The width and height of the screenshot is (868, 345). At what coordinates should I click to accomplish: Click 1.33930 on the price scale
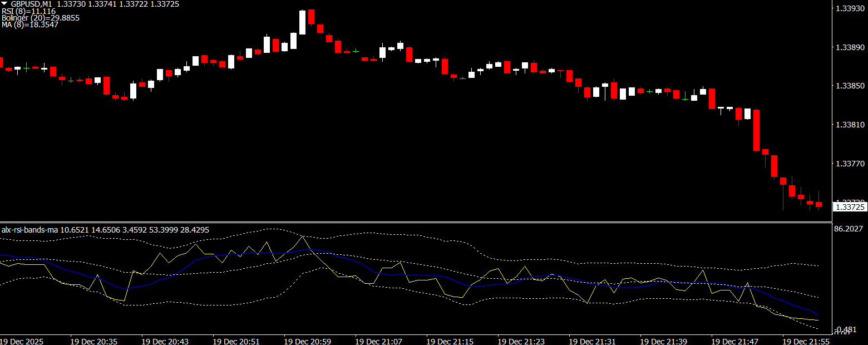click(x=851, y=8)
